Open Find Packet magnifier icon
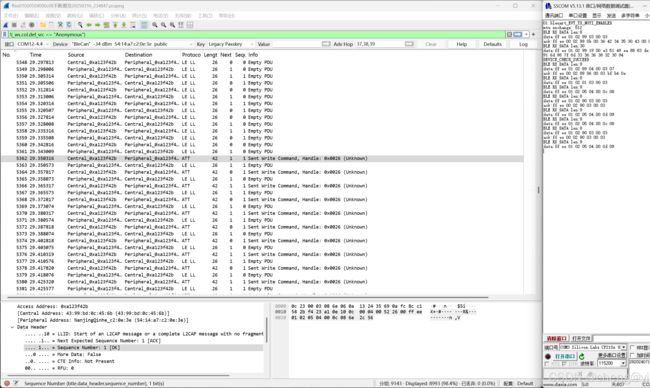This screenshot has width=650, height=388. coord(80,25)
